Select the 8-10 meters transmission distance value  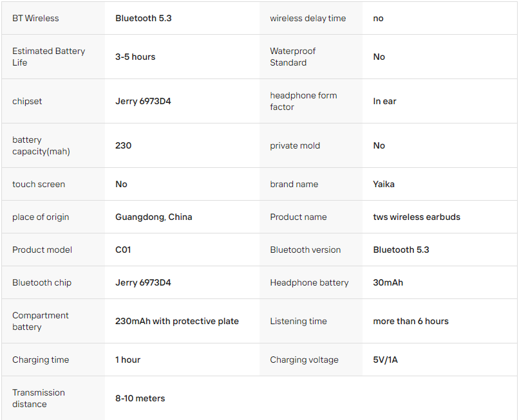140,398
